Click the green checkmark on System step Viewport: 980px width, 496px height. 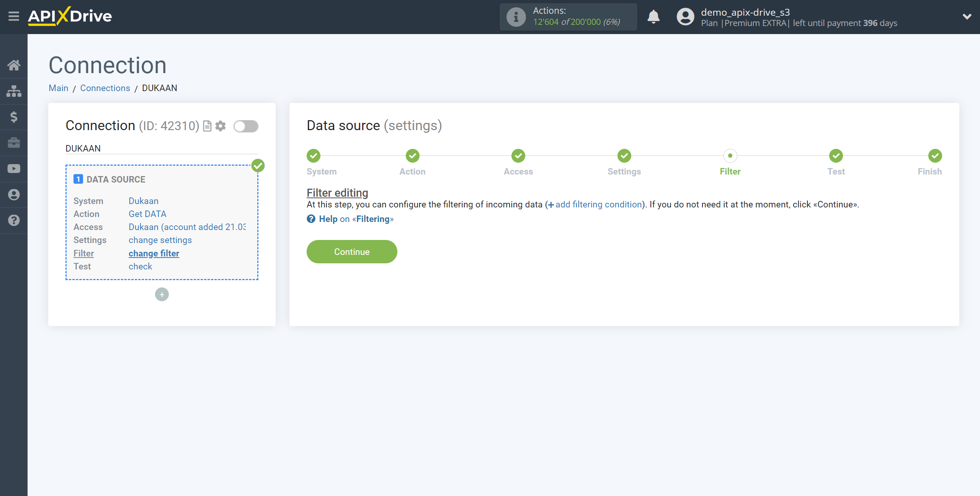[313, 156]
